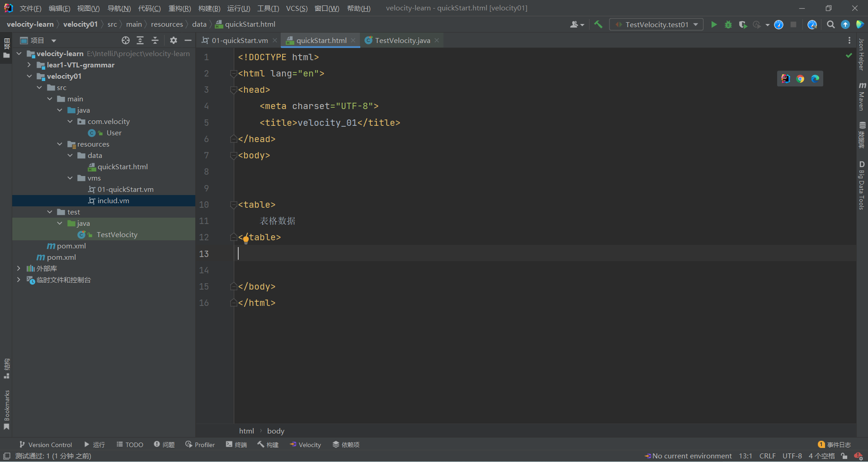Open the Json Helper side panel
The width and height of the screenshot is (868, 462).
click(x=862, y=54)
